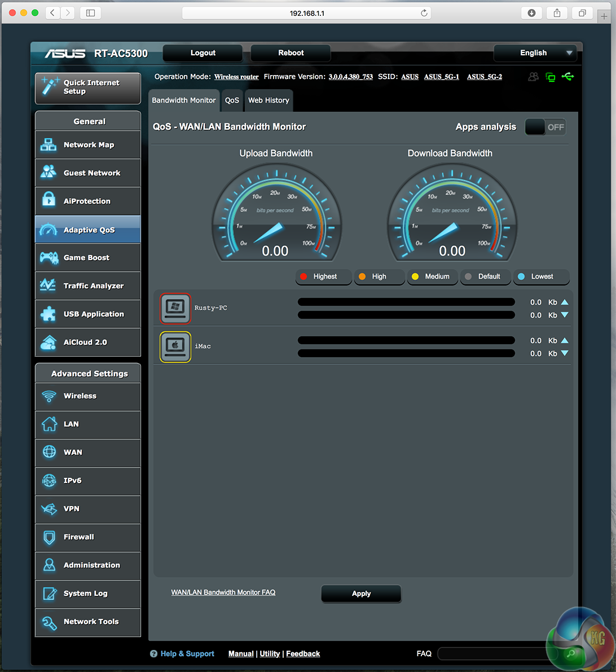Viewport: 616px width, 672px height.
Task: Click the Download Bandwidth gauge
Action: click(x=452, y=213)
